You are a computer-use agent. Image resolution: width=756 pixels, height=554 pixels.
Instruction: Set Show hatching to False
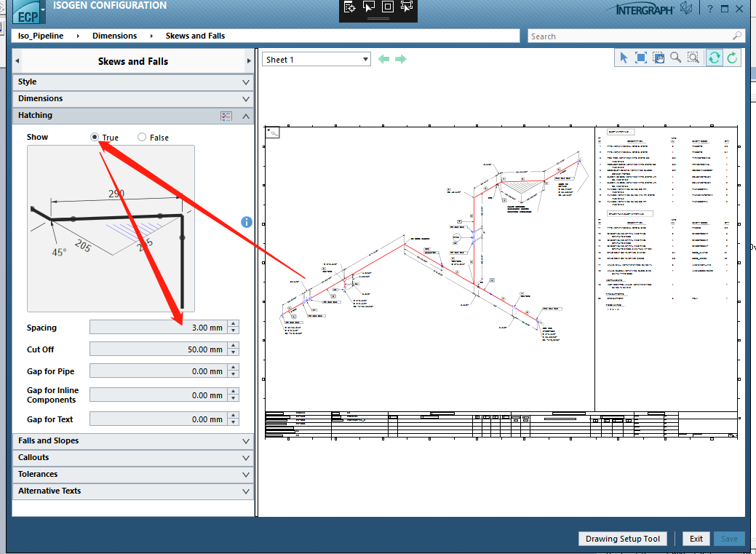142,137
